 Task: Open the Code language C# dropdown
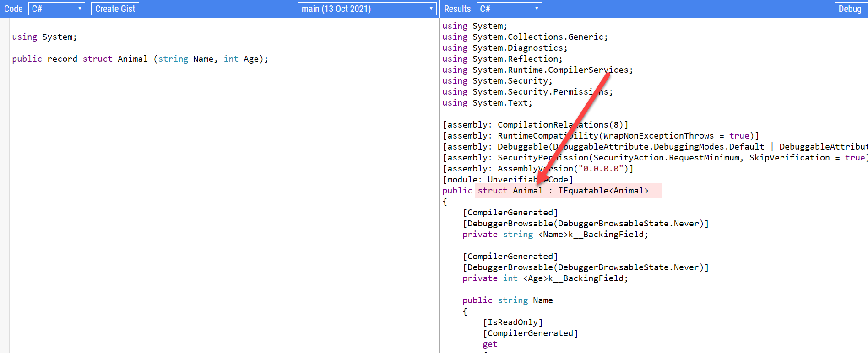coord(56,9)
